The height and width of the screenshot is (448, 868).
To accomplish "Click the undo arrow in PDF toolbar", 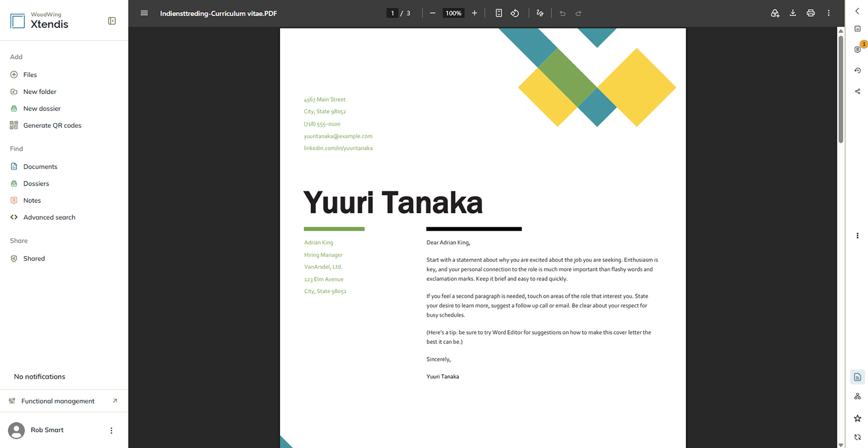I will tap(562, 13).
